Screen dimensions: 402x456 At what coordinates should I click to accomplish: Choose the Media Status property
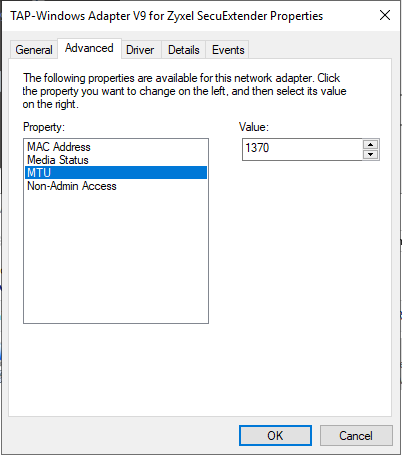point(58,160)
